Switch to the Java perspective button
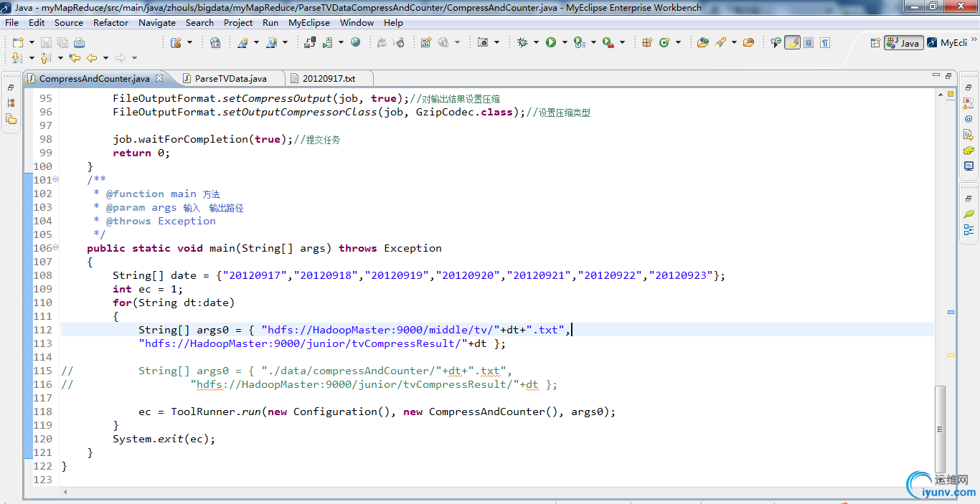This screenshot has width=980, height=504. coord(903,43)
